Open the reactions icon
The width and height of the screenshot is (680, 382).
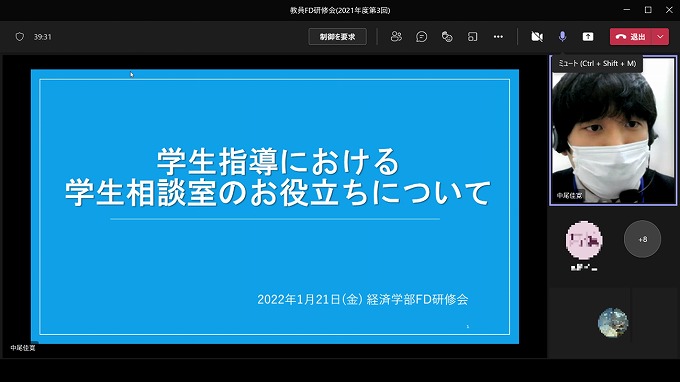click(447, 37)
